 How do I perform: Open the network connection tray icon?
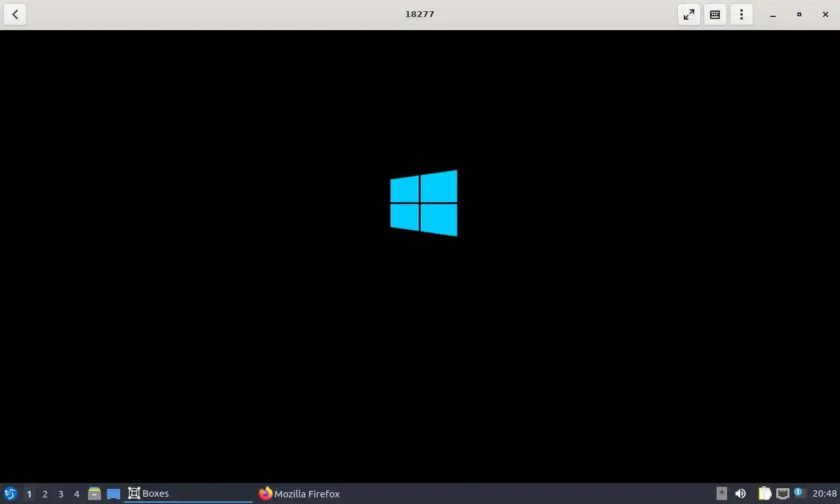782,493
